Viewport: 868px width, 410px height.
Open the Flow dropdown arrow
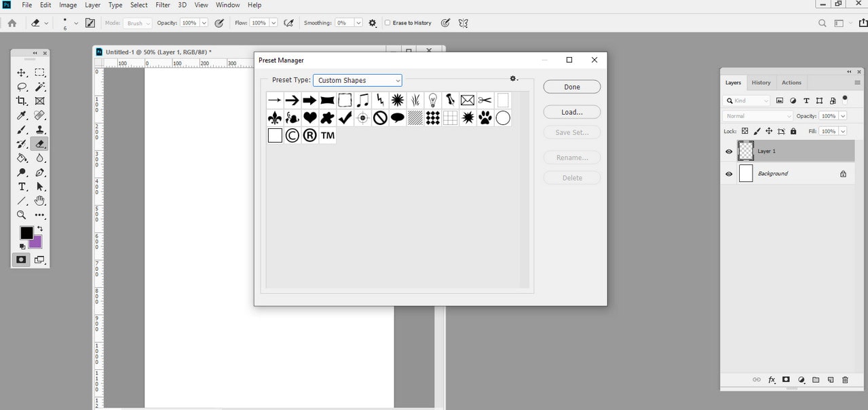pos(273,23)
